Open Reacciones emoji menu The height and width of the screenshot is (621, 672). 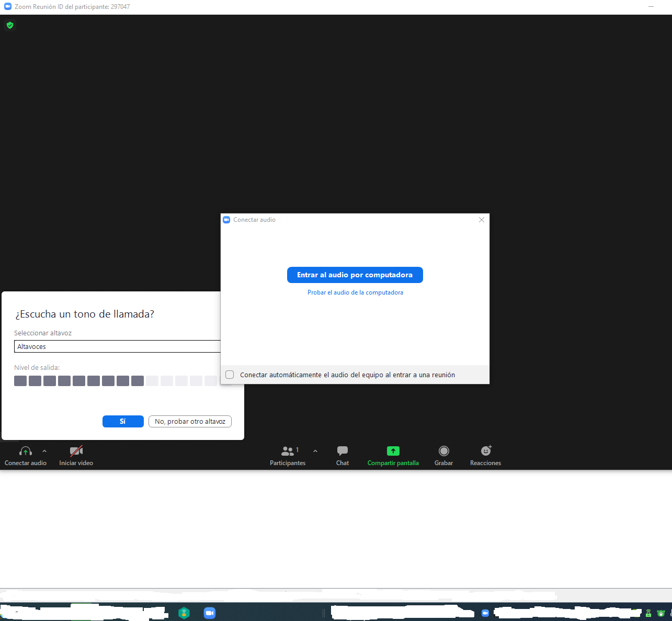(486, 450)
